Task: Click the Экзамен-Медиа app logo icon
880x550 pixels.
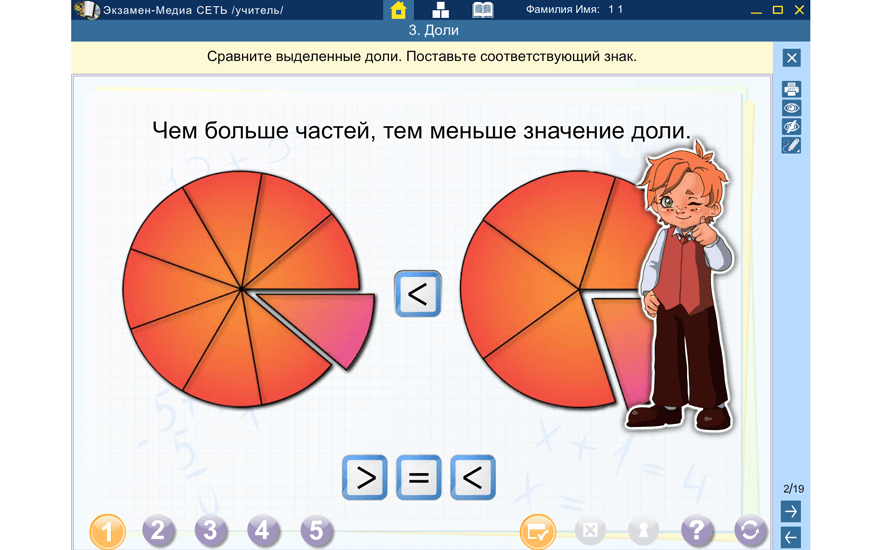Action: coord(88,10)
